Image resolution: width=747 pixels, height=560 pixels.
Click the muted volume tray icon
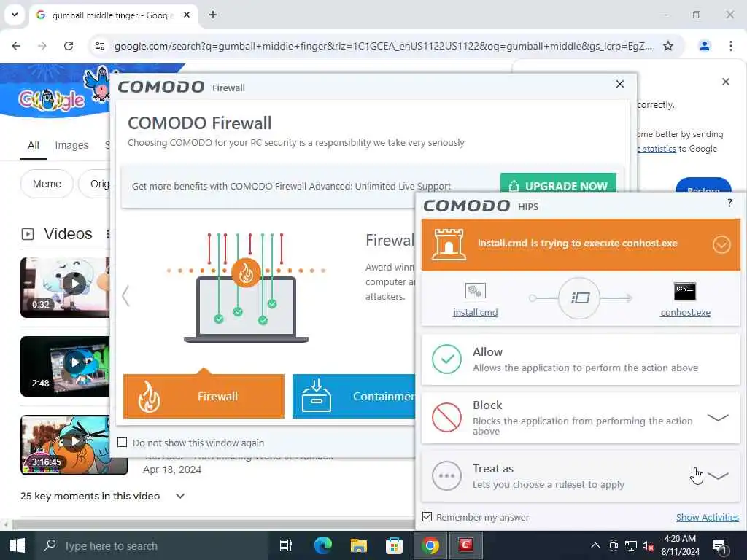[x=648, y=545]
